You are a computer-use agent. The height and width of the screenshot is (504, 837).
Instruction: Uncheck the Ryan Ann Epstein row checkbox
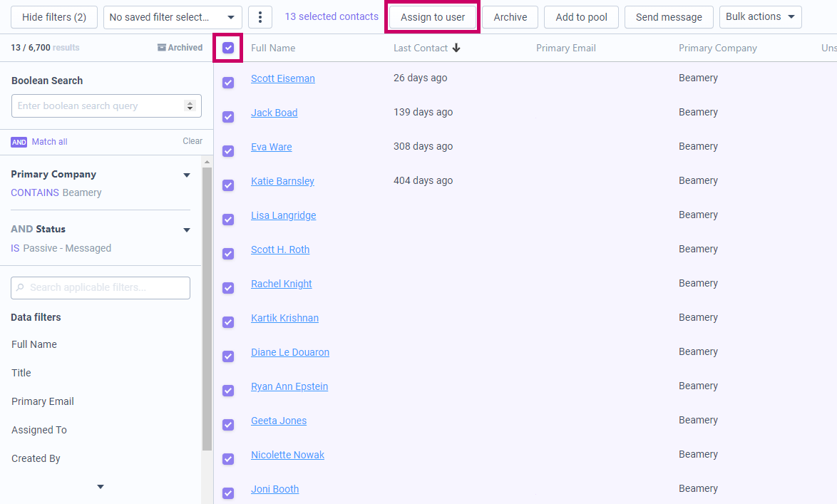click(228, 390)
